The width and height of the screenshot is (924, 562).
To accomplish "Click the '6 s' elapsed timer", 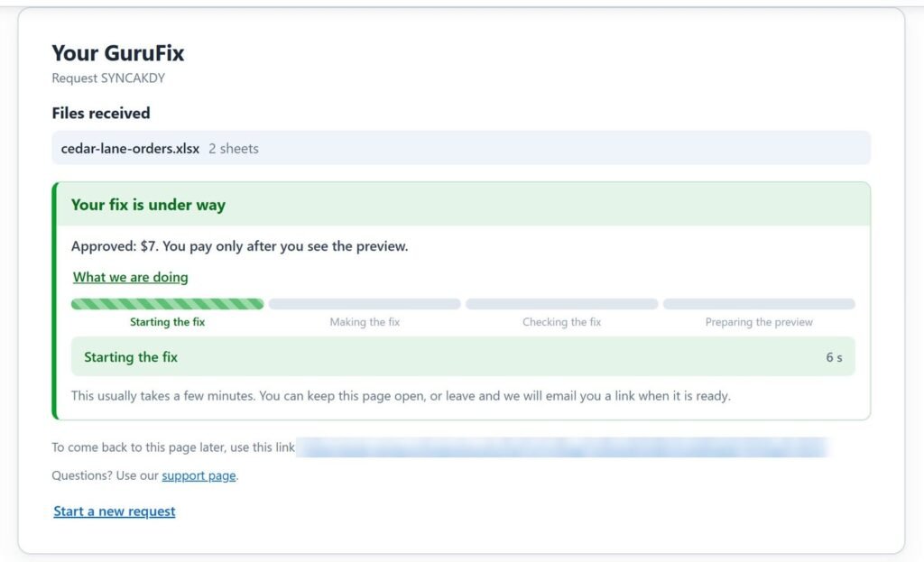I will click(834, 357).
